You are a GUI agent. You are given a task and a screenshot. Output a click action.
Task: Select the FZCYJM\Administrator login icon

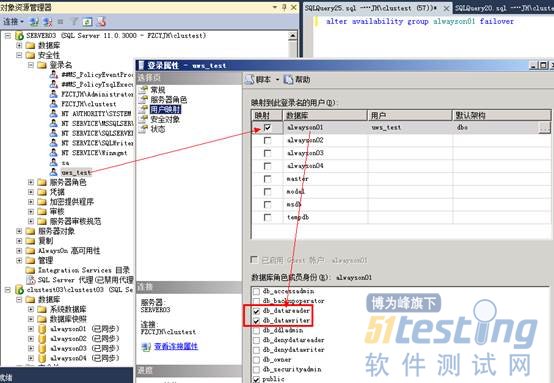(x=54, y=94)
